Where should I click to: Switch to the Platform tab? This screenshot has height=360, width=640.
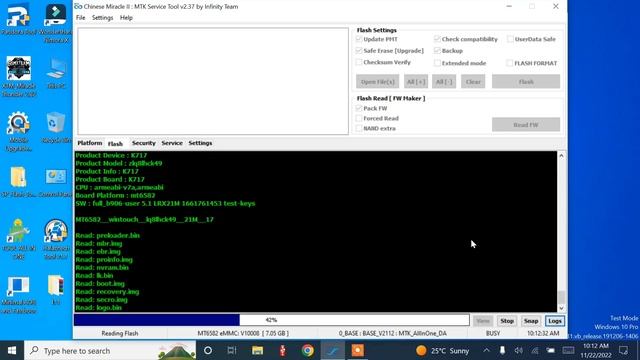(90, 143)
